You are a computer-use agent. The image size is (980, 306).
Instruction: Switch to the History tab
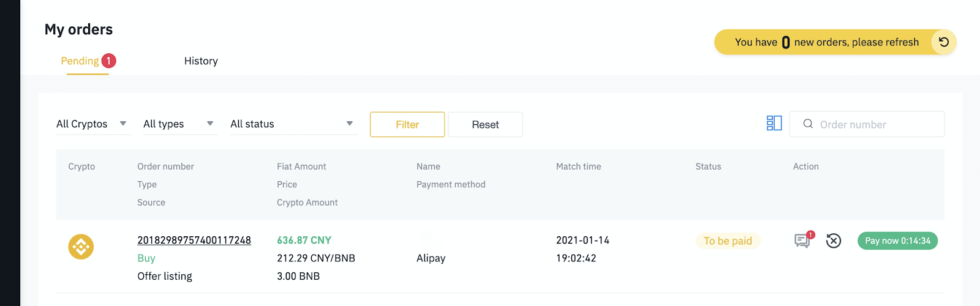(x=201, y=61)
